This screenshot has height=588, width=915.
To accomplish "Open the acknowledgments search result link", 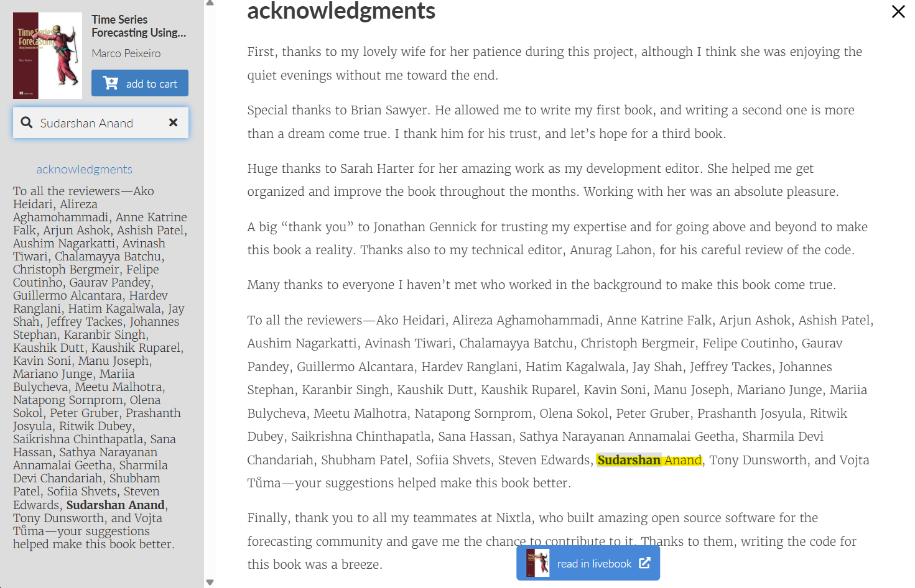I will pos(84,169).
